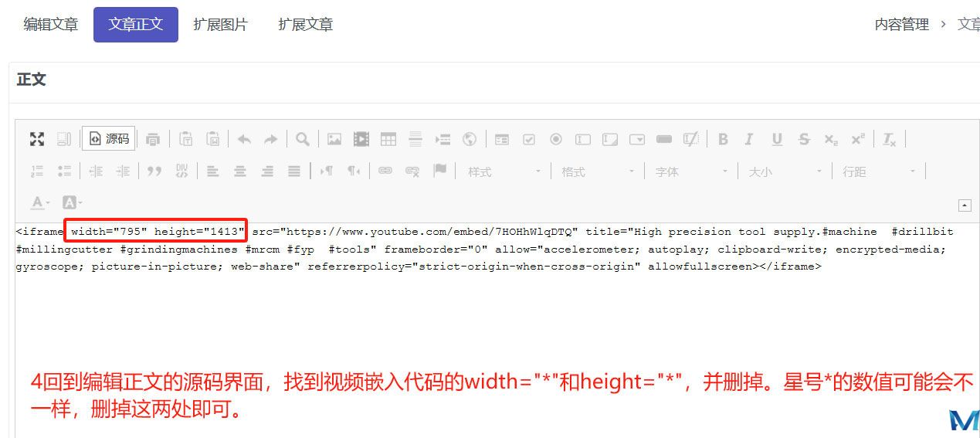Click the 内容管理 breadcrumb link
The height and width of the screenshot is (438, 980).
[x=901, y=25]
